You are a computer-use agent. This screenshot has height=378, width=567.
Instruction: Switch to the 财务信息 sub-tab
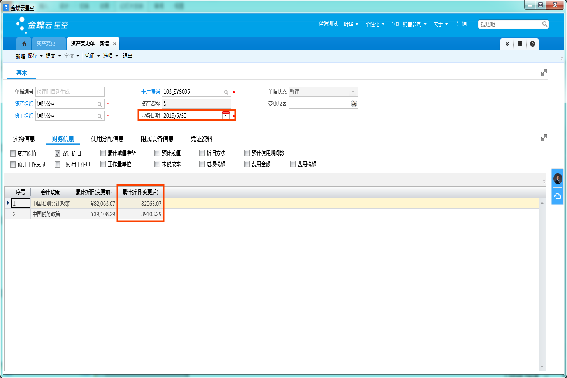tap(63, 139)
